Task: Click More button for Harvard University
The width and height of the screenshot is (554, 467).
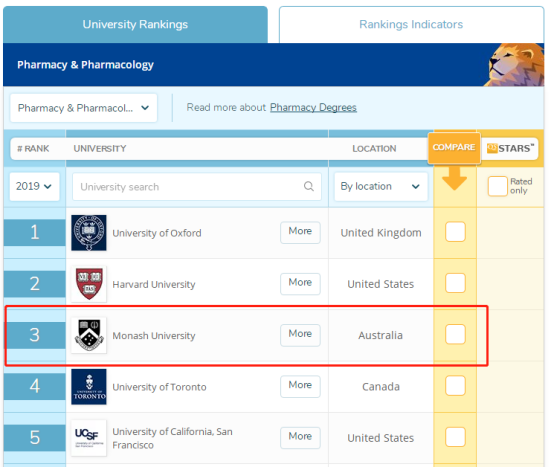Action: pos(300,284)
